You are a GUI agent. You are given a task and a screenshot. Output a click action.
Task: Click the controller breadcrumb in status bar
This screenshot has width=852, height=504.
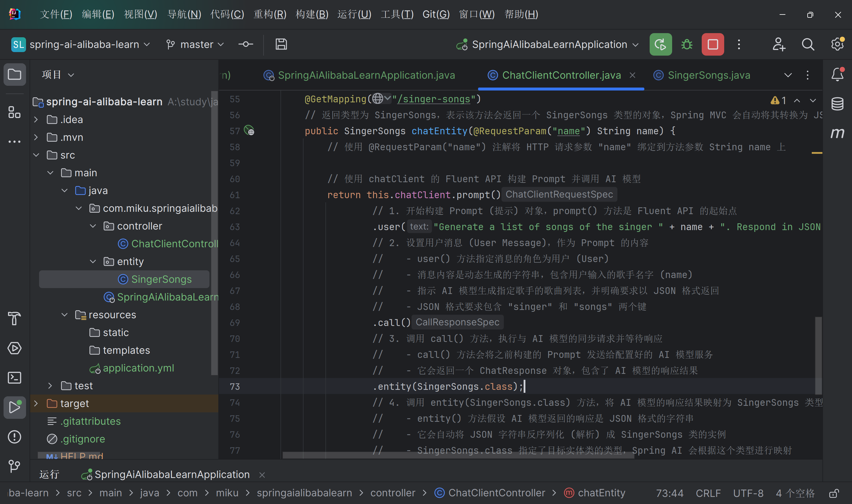click(x=393, y=493)
